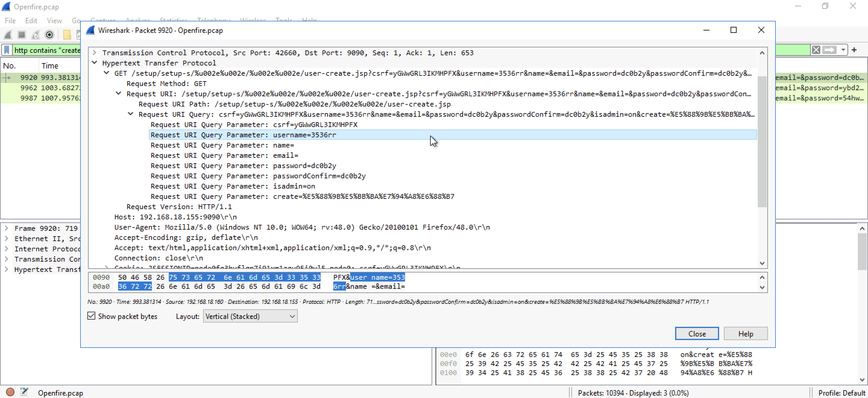
Task: Sort by the No. column header
Action: tap(20, 65)
